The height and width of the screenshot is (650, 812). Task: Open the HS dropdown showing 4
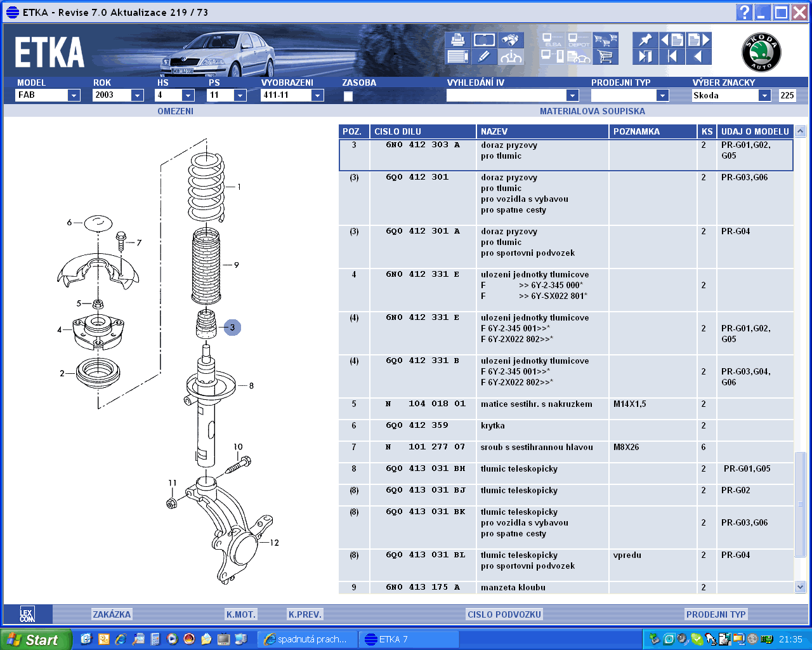tap(188, 95)
